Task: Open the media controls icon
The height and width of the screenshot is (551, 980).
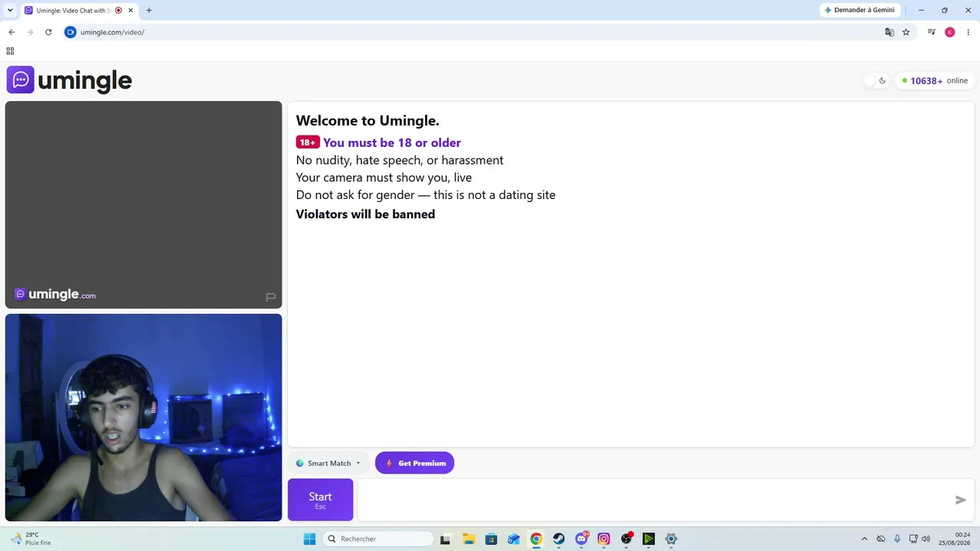Action: pos(932,32)
